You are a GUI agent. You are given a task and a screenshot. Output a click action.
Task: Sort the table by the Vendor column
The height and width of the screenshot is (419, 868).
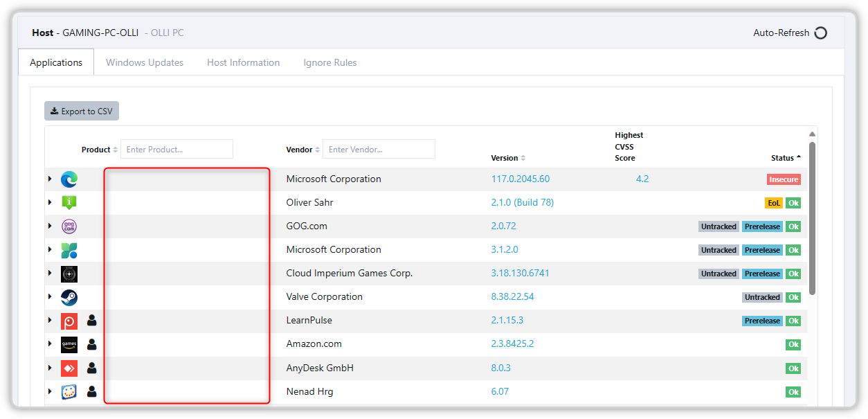coord(303,150)
